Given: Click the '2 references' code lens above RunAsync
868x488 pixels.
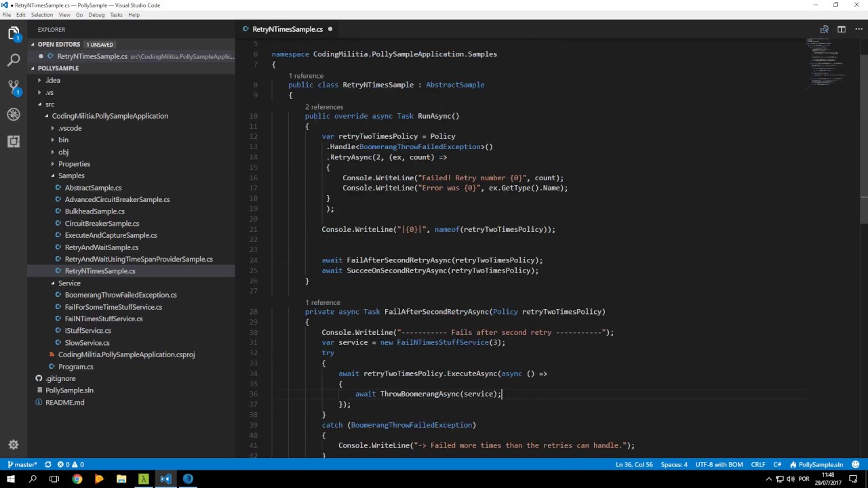Looking at the screenshot, I should 324,107.
